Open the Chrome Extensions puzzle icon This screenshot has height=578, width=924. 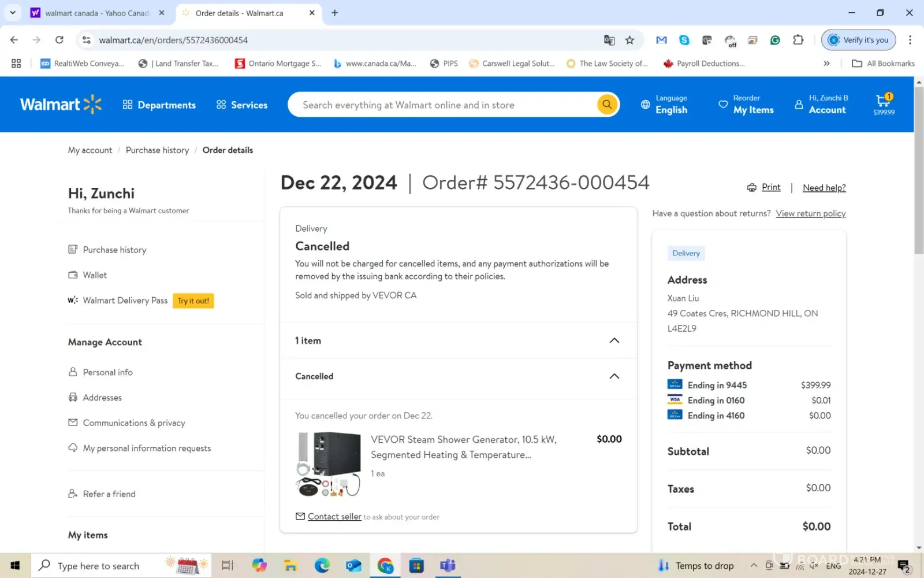click(x=798, y=40)
